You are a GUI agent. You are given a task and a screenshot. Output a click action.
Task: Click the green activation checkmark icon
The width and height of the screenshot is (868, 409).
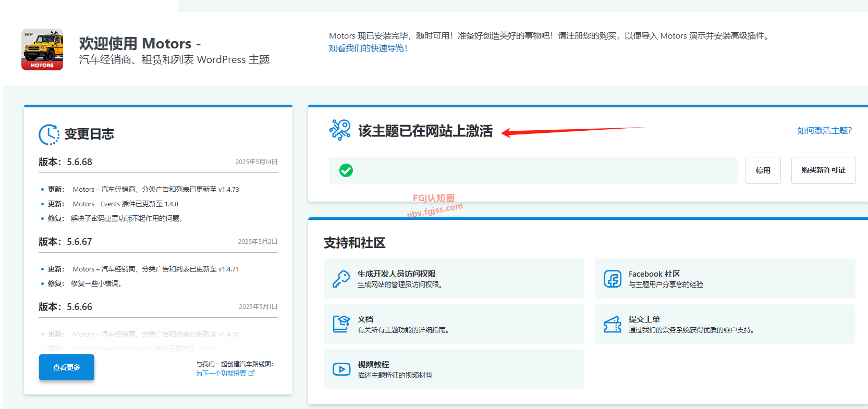coord(346,170)
